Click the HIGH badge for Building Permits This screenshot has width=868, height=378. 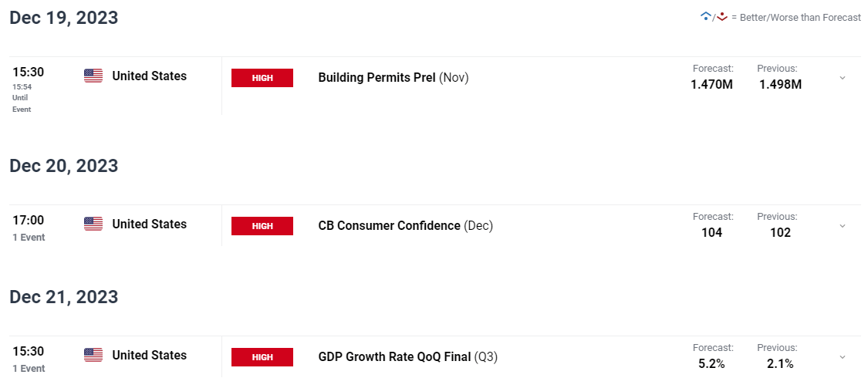pyautogui.click(x=262, y=78)
